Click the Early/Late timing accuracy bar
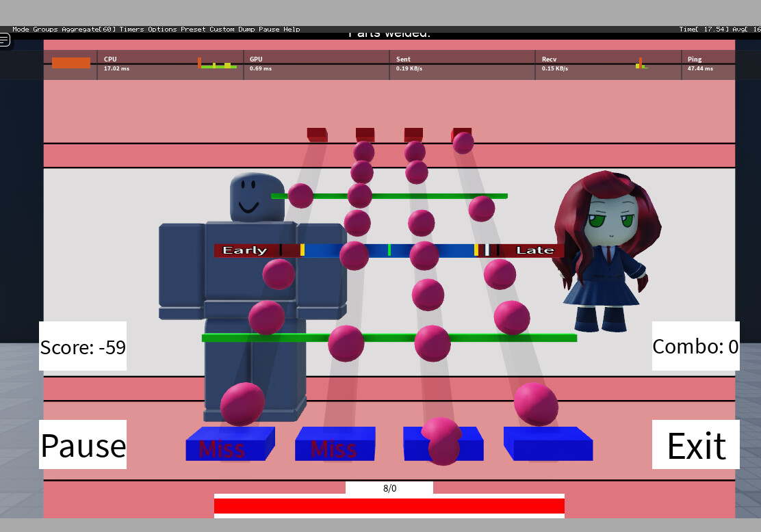The image size is (761, 532). tap(389, 250)
